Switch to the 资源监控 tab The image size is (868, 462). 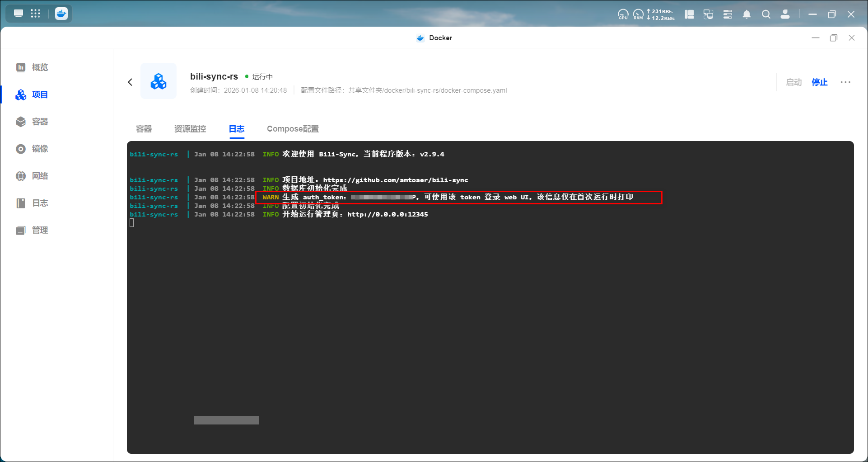190,129
